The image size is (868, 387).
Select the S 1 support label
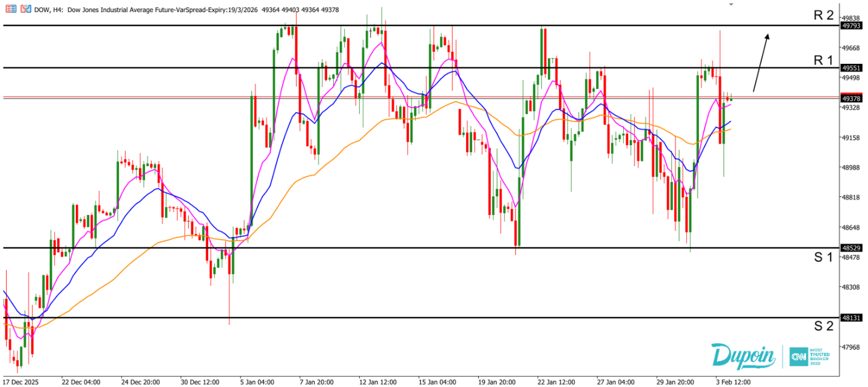[x=823, y=257]
